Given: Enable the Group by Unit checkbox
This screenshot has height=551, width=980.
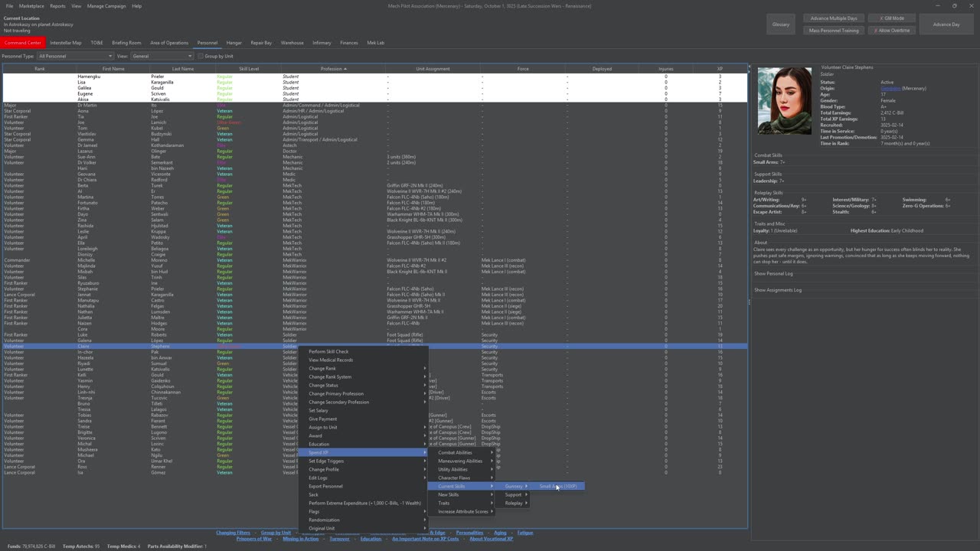Looking at the screenshot, I should click(x=201, y=56).
